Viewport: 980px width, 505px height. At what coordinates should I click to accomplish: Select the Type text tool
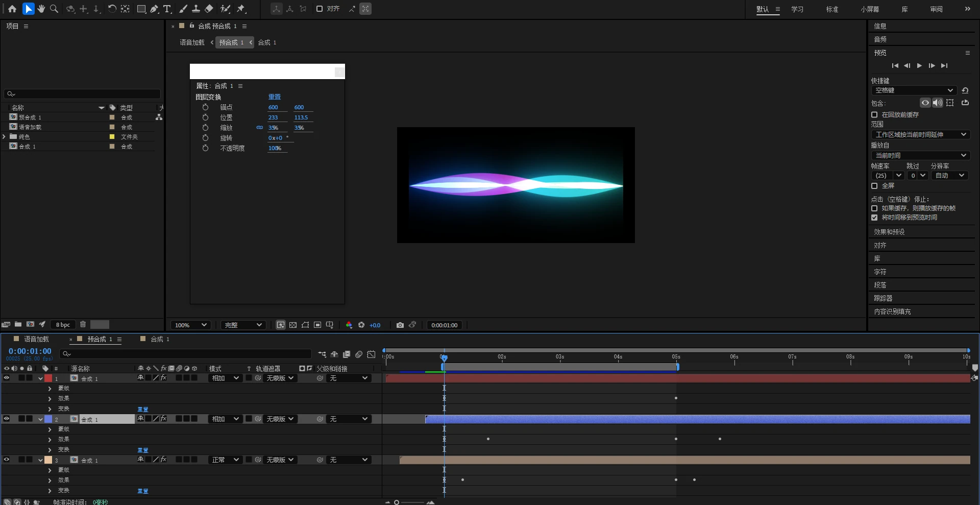click(x=167, y=9)
